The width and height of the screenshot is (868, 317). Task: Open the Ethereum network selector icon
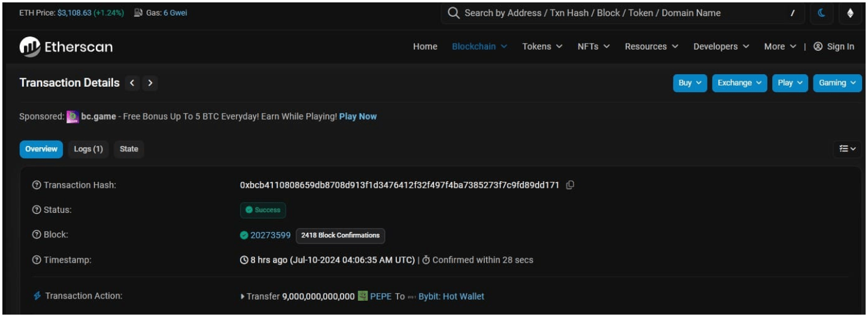coord(850,13)
